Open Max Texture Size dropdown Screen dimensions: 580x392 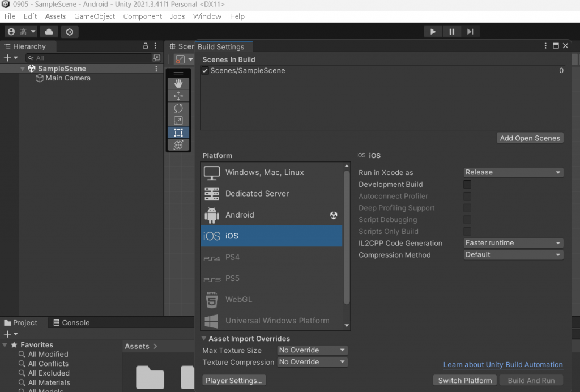pyautogui.click(x=312, y=350)
